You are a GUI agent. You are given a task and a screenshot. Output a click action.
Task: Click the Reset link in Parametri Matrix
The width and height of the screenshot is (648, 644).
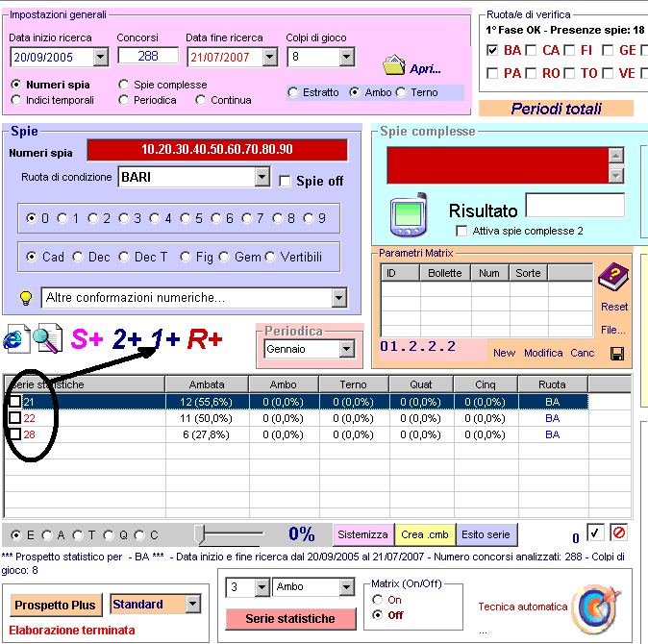click(614, 307)
